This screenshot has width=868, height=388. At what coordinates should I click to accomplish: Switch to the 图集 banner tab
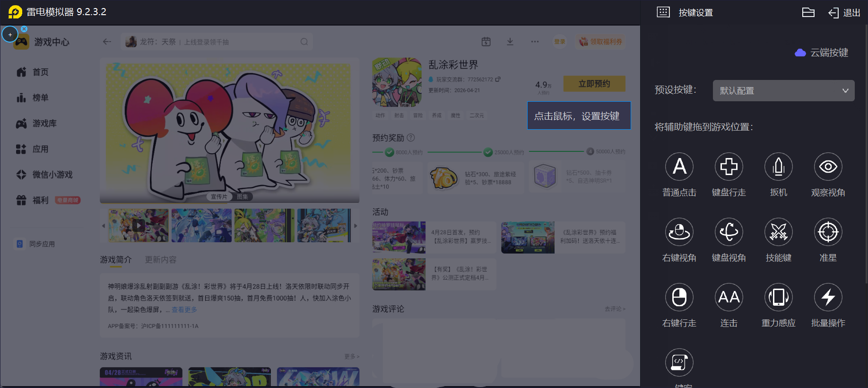point(243,197)
